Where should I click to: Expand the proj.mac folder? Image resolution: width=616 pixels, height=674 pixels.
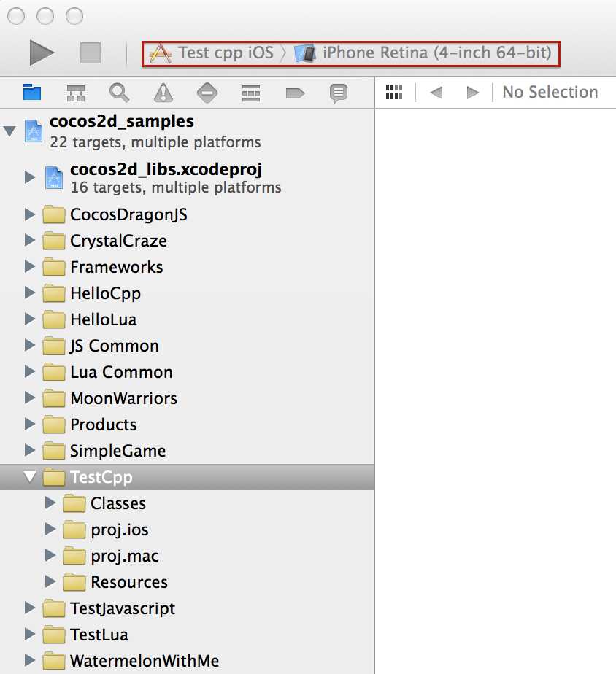[x=50, y=555]
